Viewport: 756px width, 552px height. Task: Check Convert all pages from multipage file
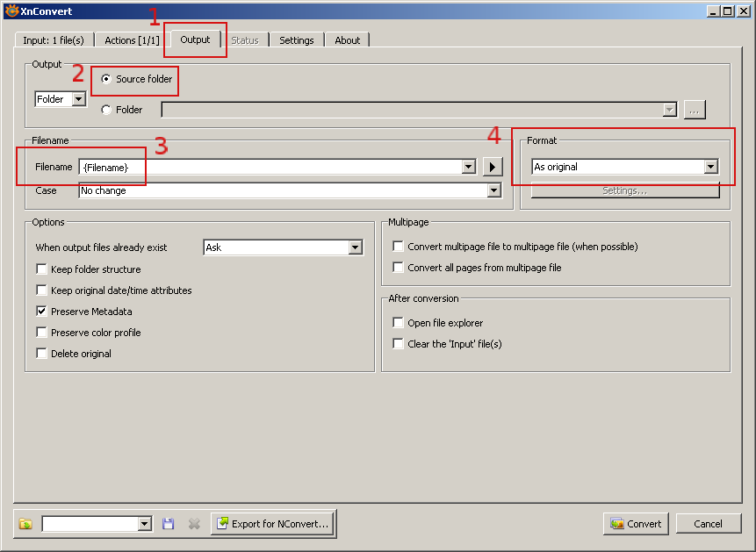pos(399,268)
